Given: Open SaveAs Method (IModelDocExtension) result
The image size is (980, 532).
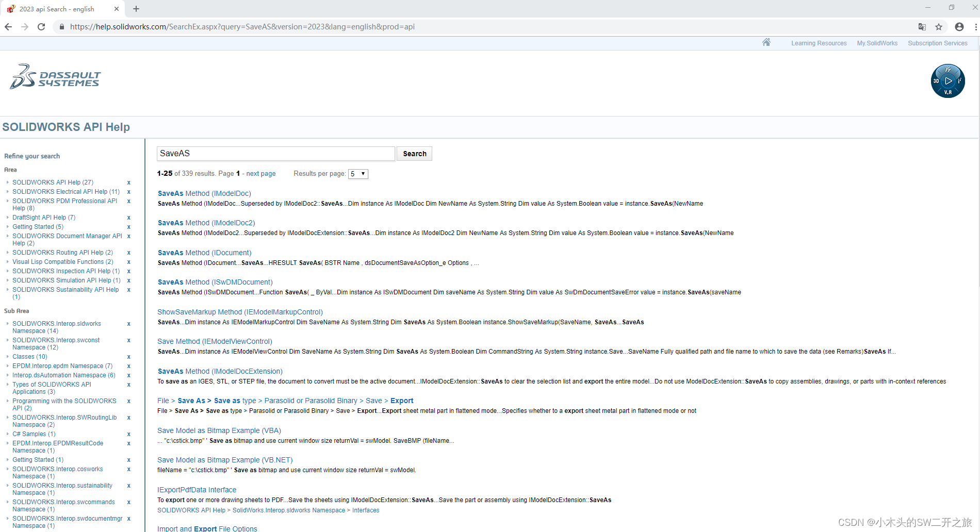Looking at the screenshot, I should pyautogui.click(x=220, y=371).
